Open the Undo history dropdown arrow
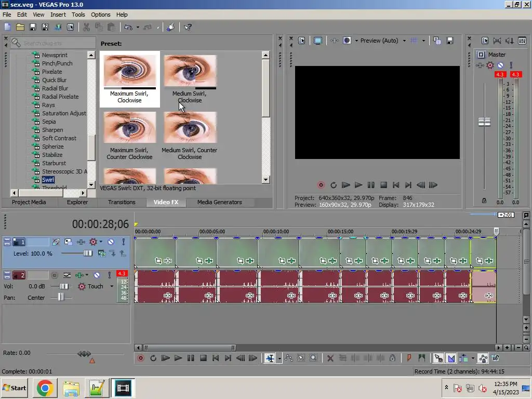 (x=137, y=27)
